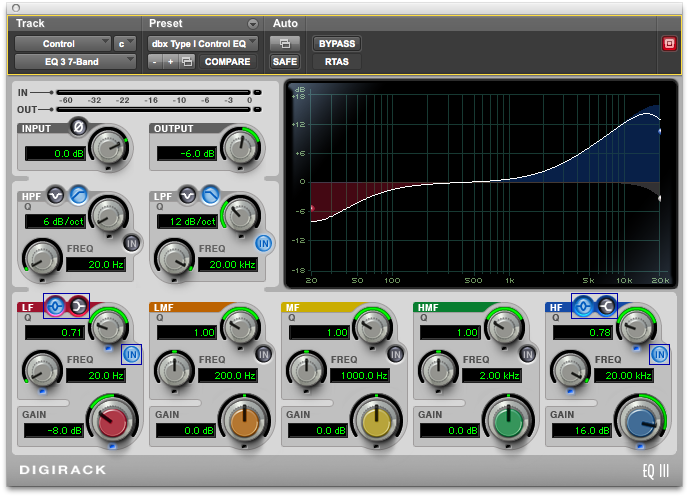This screenshot has height=497, width=689.
Task: Click the output meter clip indicator
Action: (257, 109)
